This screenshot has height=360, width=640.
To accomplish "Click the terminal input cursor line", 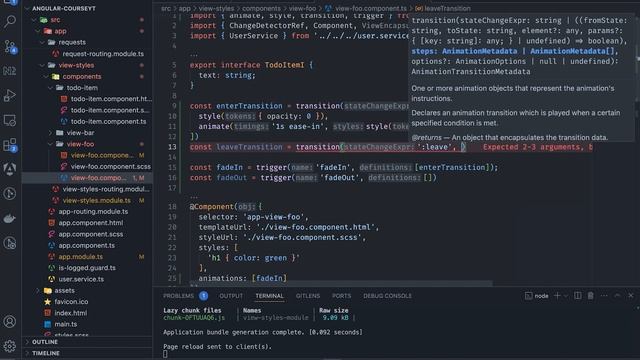I will 165,354.
